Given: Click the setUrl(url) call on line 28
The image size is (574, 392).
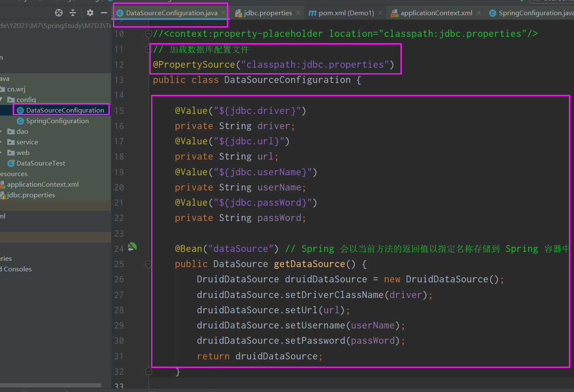Looking at the screenshot, I should pyautogui.click(x=273, y=310).
